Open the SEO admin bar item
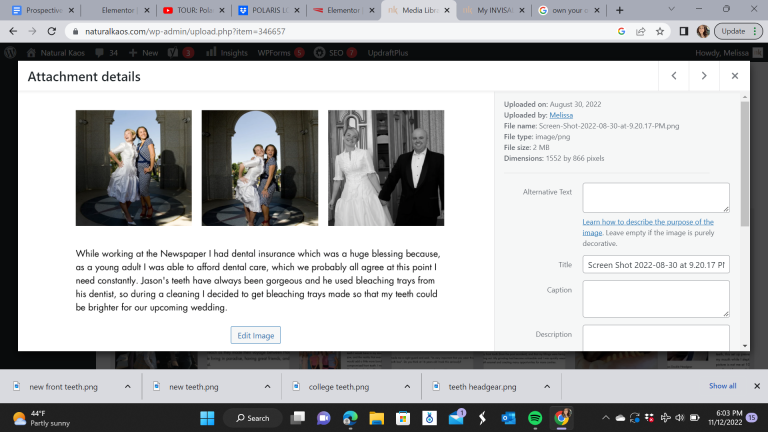This screenshot has height=432, width=768. 335,52
